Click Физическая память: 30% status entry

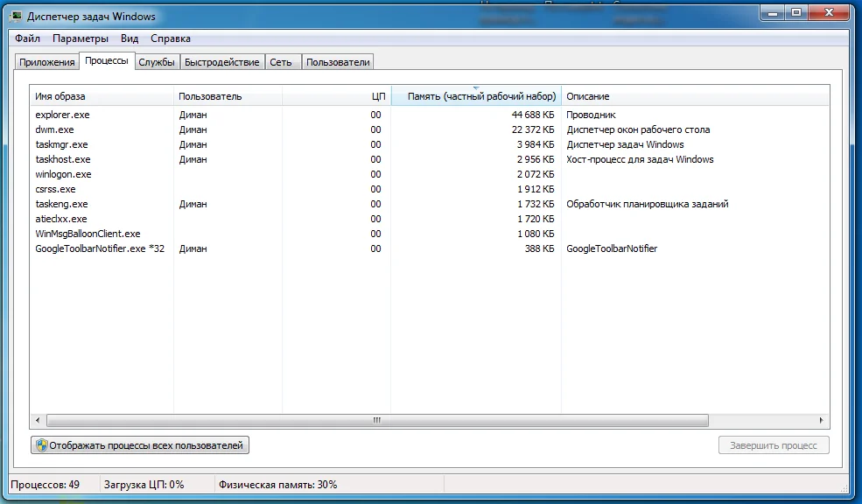(x=277, y=485)
